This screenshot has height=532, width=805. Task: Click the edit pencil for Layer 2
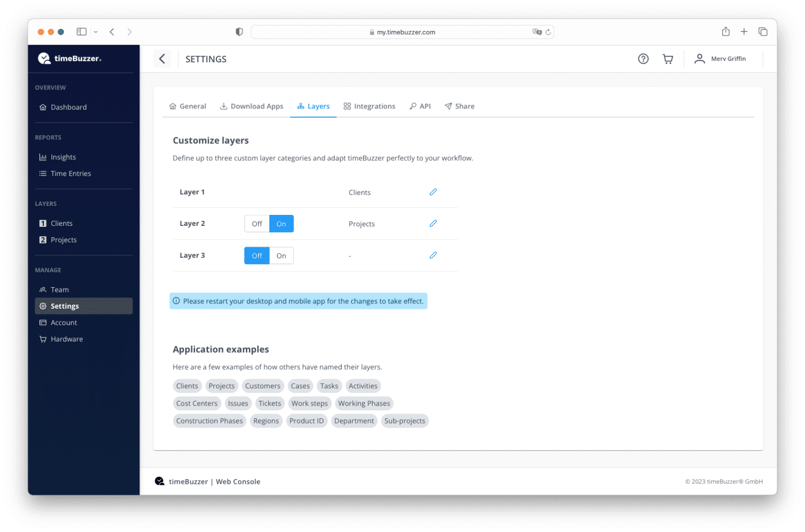pos(433,223)
